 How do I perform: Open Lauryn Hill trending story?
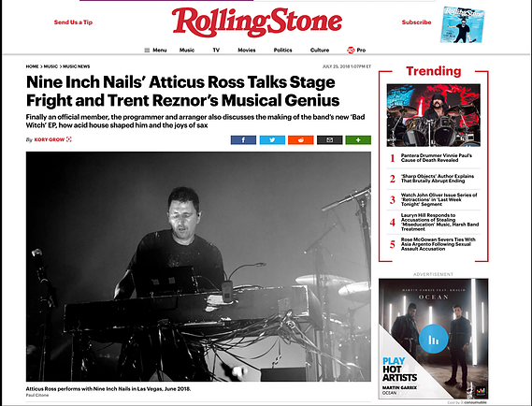[x=439, y=222]
